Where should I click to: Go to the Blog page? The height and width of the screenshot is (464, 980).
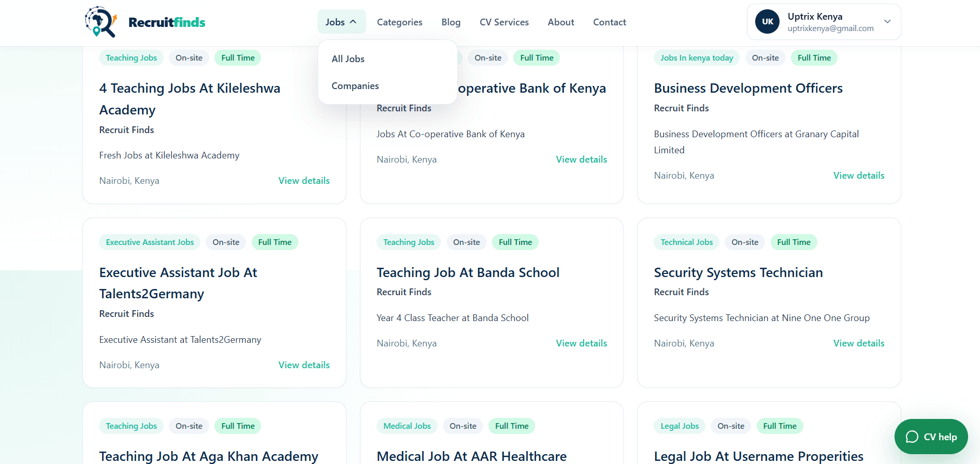(x=451, y=22)
